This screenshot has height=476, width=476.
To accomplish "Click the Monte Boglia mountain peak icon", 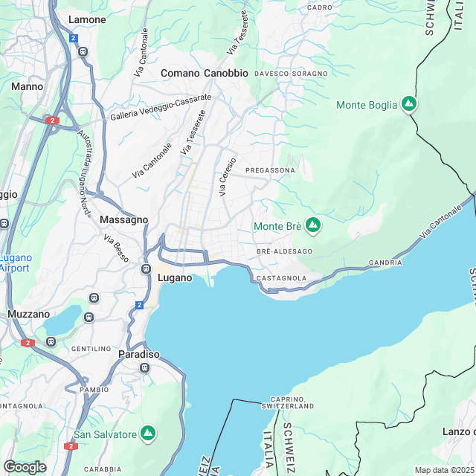I will click(x=409, y=104).
